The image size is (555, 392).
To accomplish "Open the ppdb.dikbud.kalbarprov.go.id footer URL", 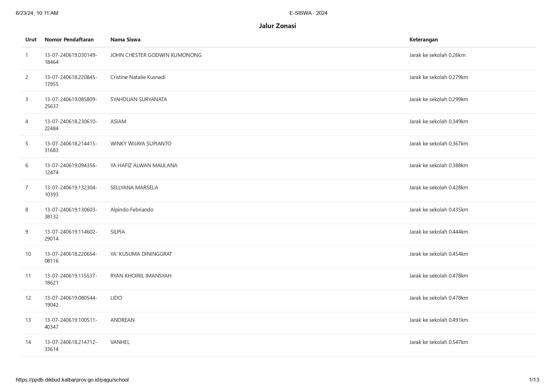I will (x=72, y=380).
